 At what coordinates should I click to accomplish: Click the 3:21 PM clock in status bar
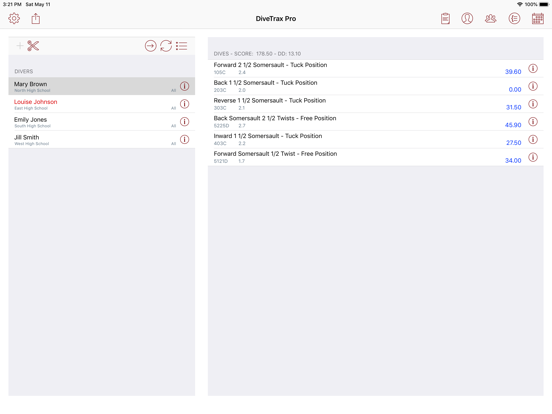12,4
